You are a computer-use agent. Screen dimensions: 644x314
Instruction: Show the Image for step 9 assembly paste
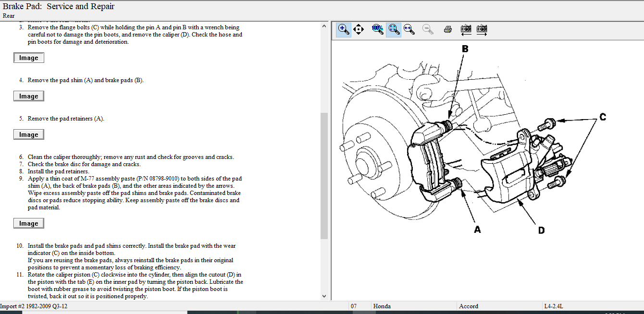tap(29, 224)
